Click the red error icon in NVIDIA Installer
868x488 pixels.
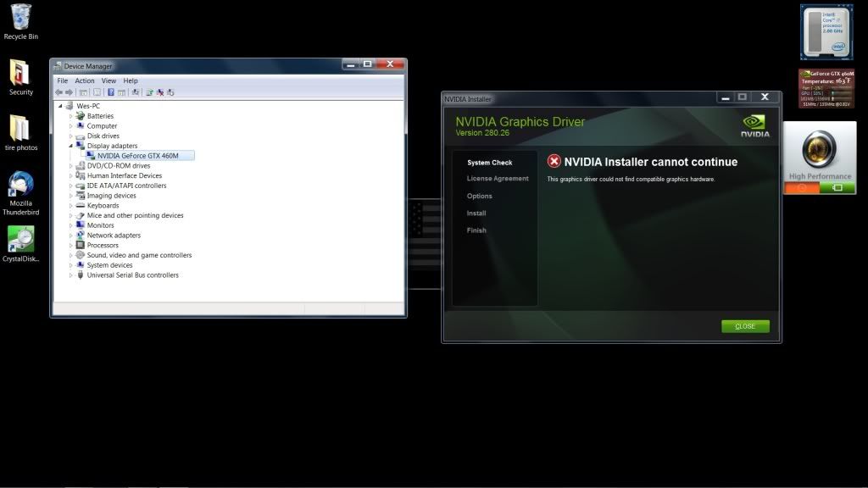pos(554,161)
